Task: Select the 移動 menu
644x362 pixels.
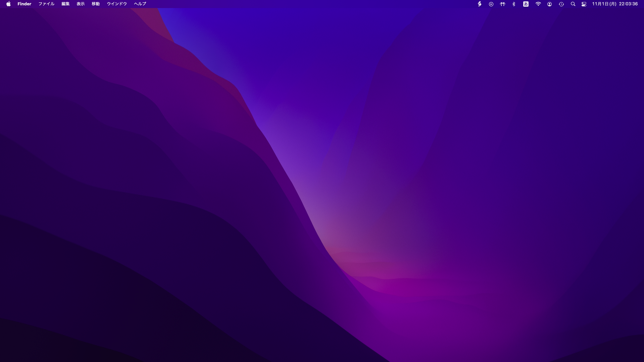Action: coord(96,4)
